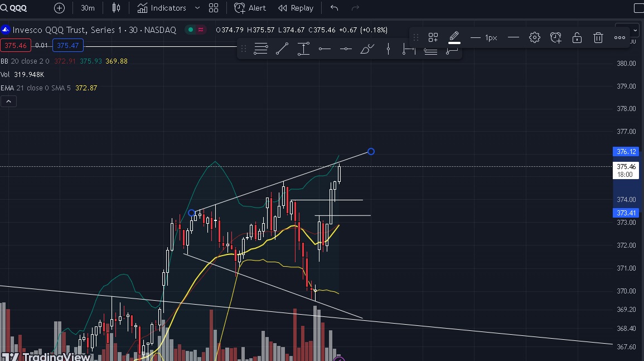Click the pink data mode indicator
This screenshot has width=644, height=361.
coord(201,30)
